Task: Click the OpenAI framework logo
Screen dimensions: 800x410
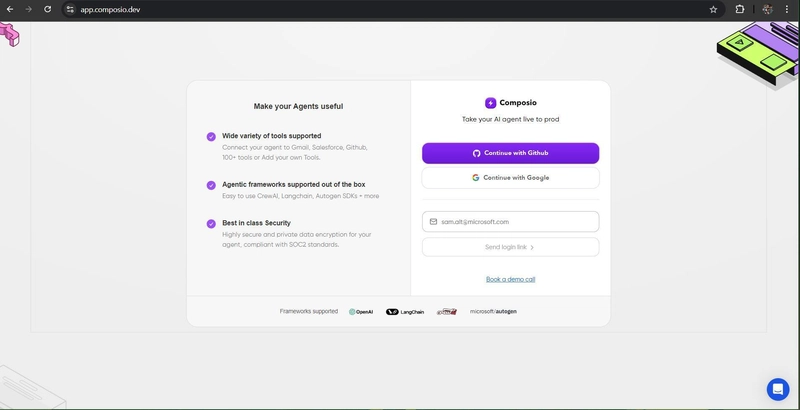Action: point(361,312)
